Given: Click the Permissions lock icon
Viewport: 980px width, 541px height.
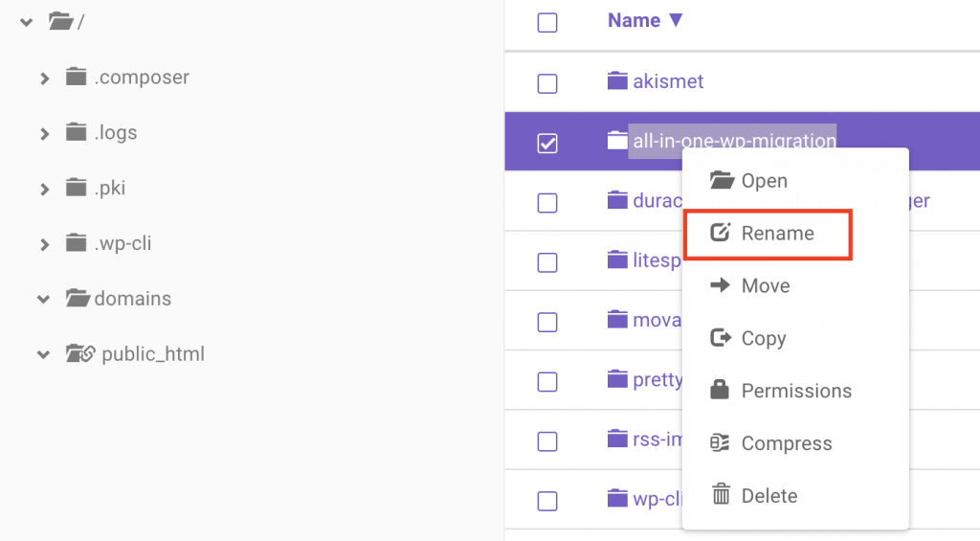Looking at the screenshot, I should (x=721, y=391).
